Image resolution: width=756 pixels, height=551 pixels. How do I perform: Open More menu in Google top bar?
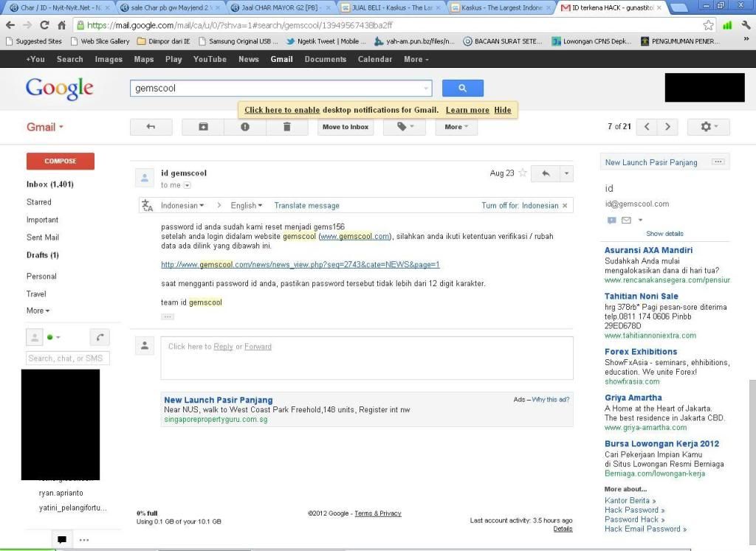(416, 59)
